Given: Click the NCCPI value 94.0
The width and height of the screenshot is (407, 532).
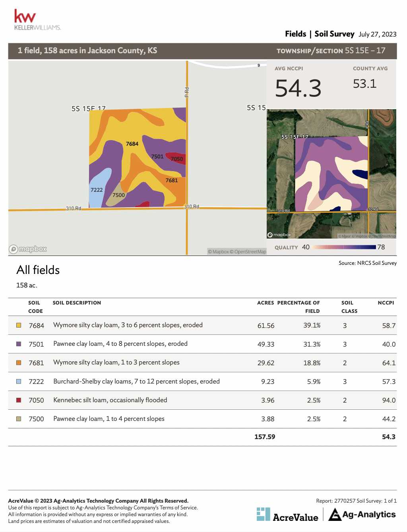Looking at the screenshot, I should [x=389, y=400].
